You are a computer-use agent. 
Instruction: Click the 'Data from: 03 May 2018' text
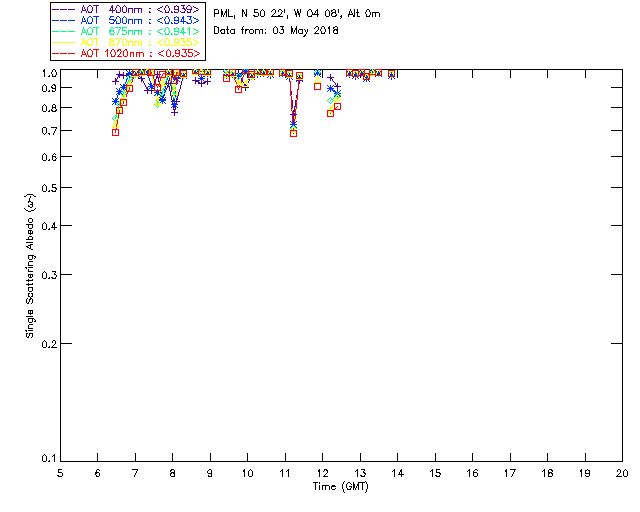[x=276, y=30]
